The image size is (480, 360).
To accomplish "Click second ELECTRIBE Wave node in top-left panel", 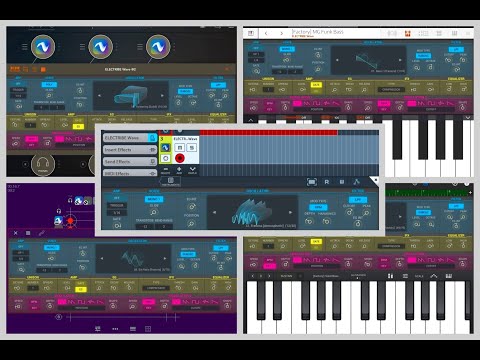I will [100, 47].
